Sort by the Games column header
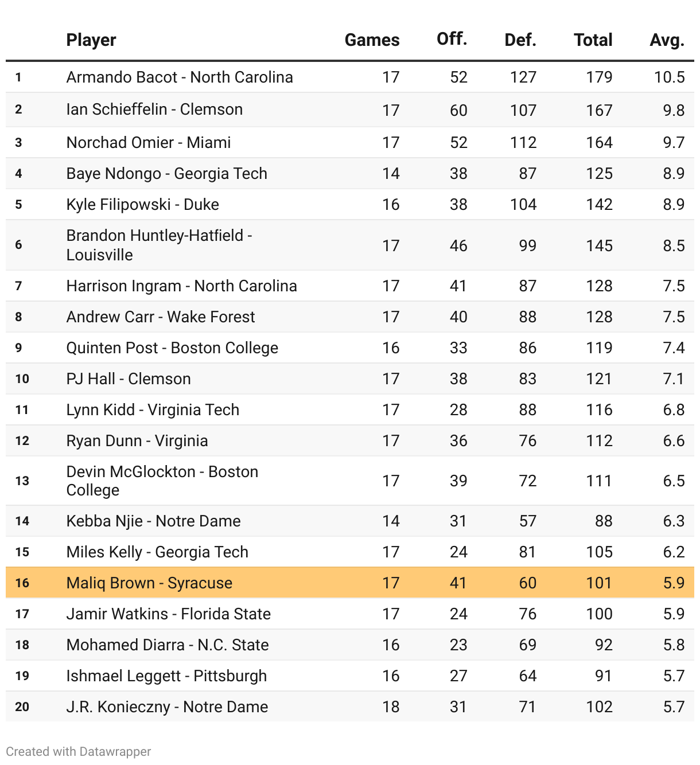The height and width of the screenshot is (765, 700). coord(372,40)
